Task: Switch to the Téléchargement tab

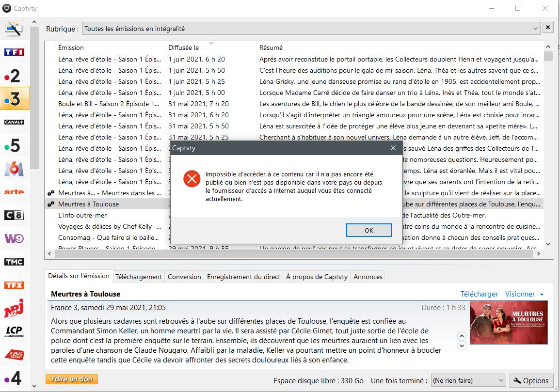Action: (x=139, y=277)
